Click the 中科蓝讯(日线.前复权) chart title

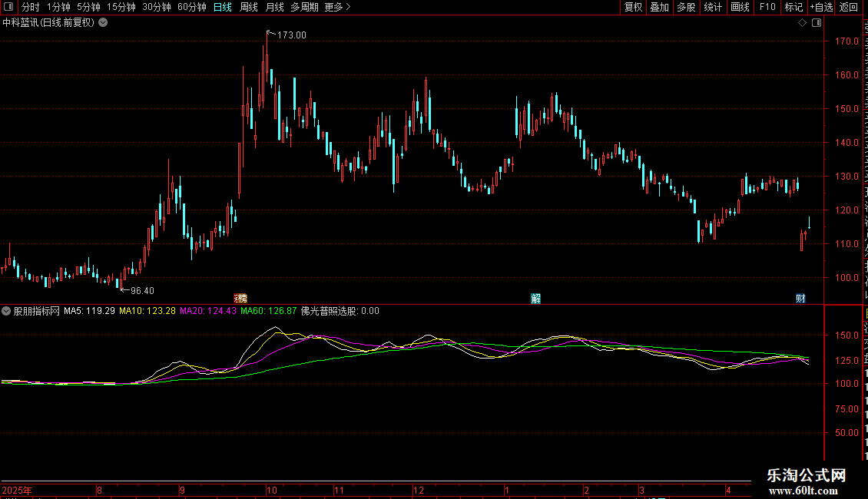click(48, 23)
